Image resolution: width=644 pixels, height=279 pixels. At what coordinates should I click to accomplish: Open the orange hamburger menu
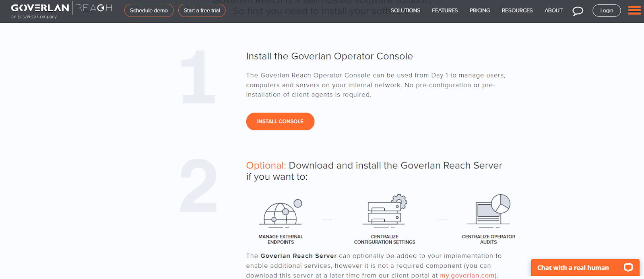(634, 10)
